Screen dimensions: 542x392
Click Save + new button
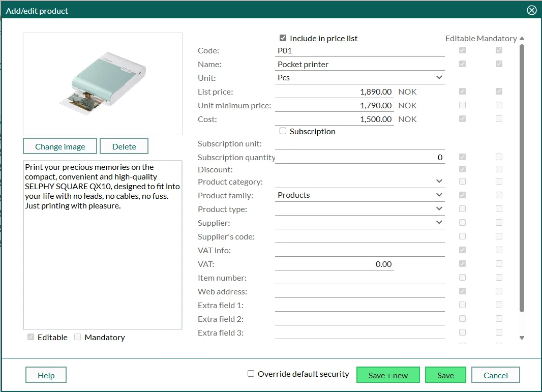click(x=388, y=375)
